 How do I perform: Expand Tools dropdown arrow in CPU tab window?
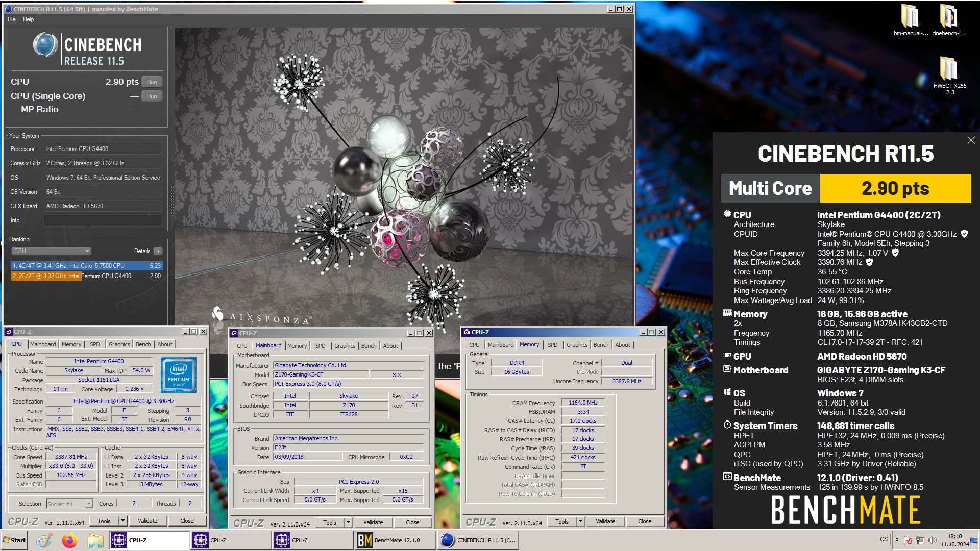point(122,521)
